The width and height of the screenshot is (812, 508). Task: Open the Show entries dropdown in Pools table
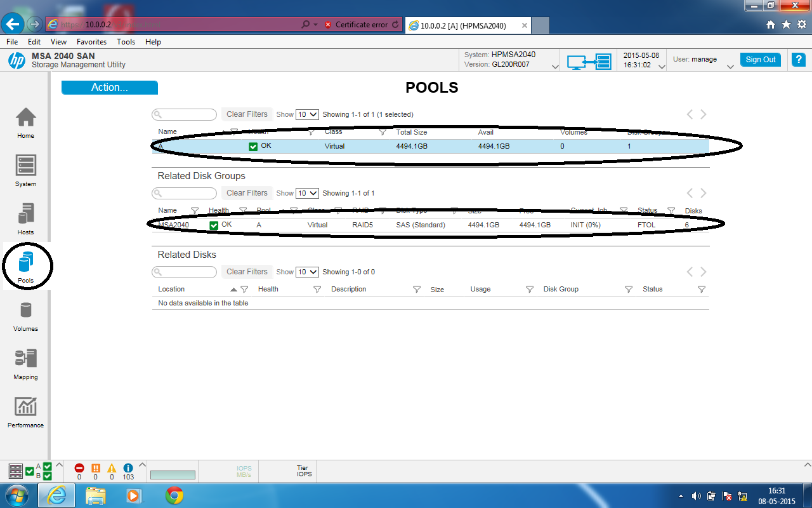307,114
